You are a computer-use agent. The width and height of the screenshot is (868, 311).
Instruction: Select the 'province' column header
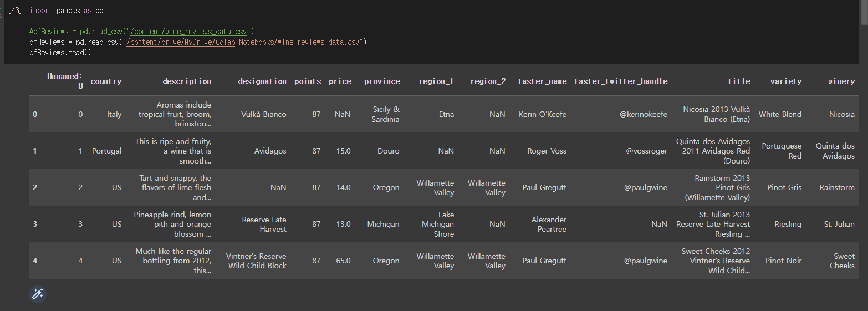pos(382,81)
